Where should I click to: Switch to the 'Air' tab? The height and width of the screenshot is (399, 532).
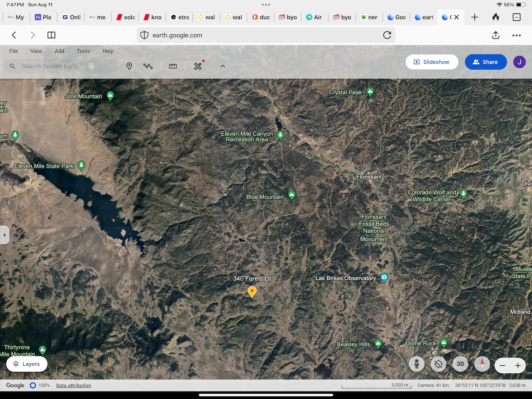click(x=314, y=17)
